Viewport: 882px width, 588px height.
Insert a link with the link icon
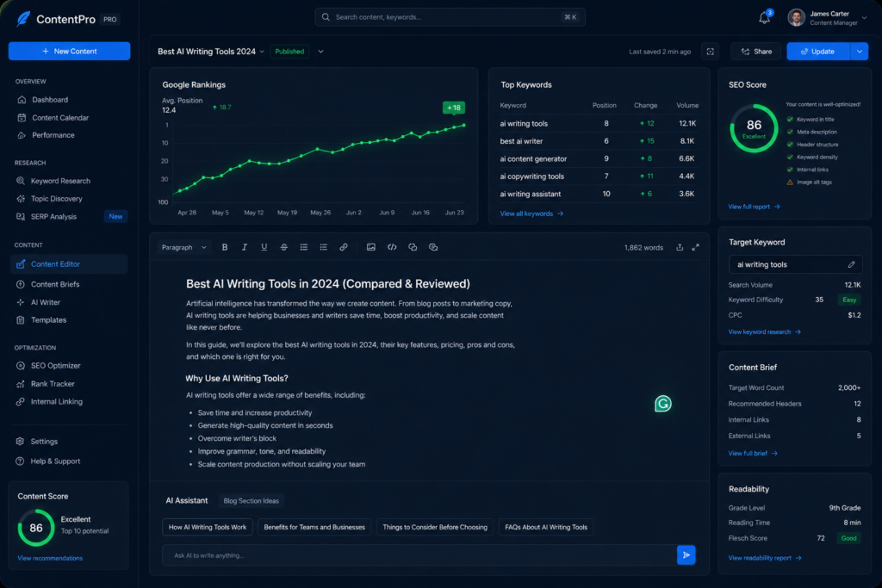pyautogui.click(x=343, y=247)
